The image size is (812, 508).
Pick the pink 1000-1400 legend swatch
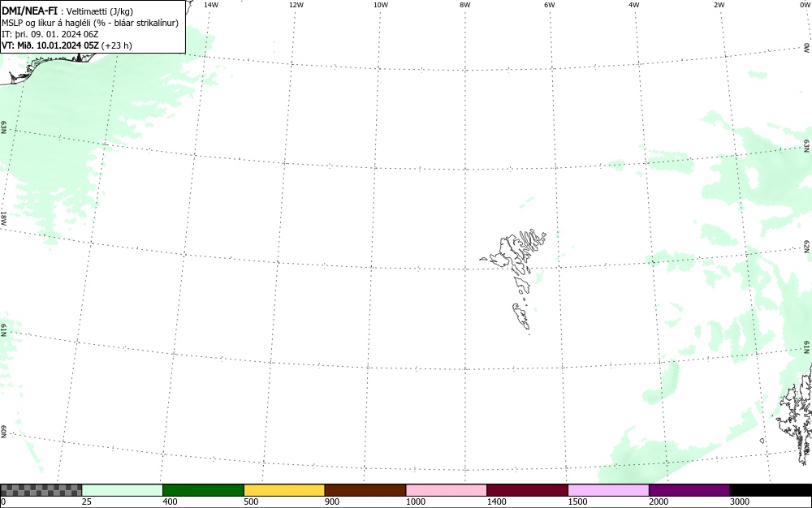pos(447,490)
